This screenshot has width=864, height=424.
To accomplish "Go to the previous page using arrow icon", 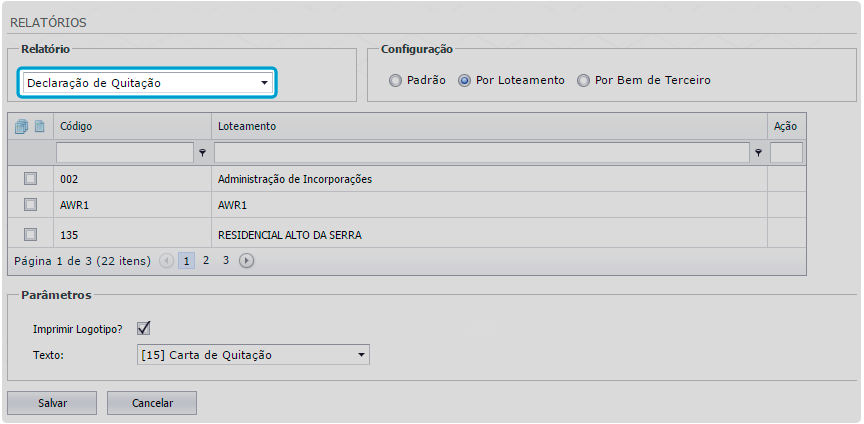I will click(166, 261).
